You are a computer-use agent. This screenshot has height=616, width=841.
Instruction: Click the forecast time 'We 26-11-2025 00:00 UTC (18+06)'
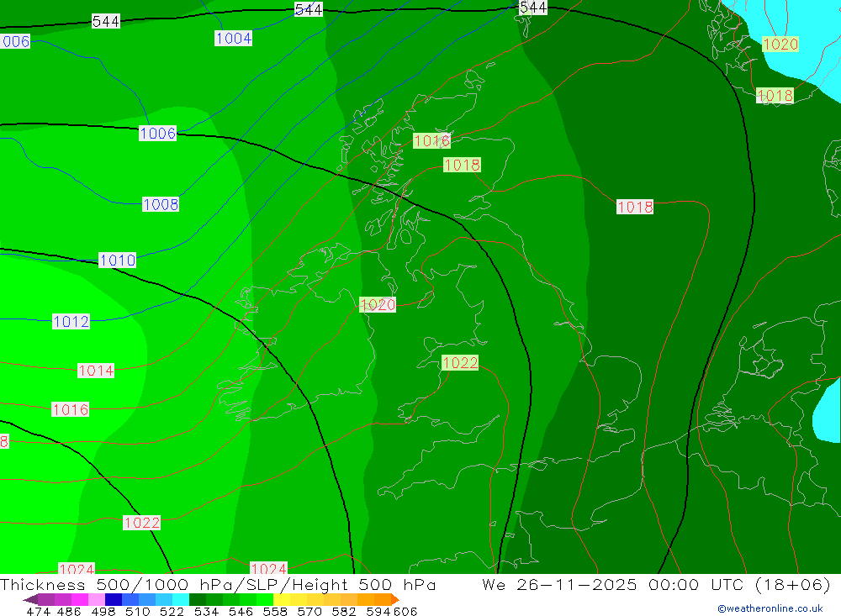657,584
